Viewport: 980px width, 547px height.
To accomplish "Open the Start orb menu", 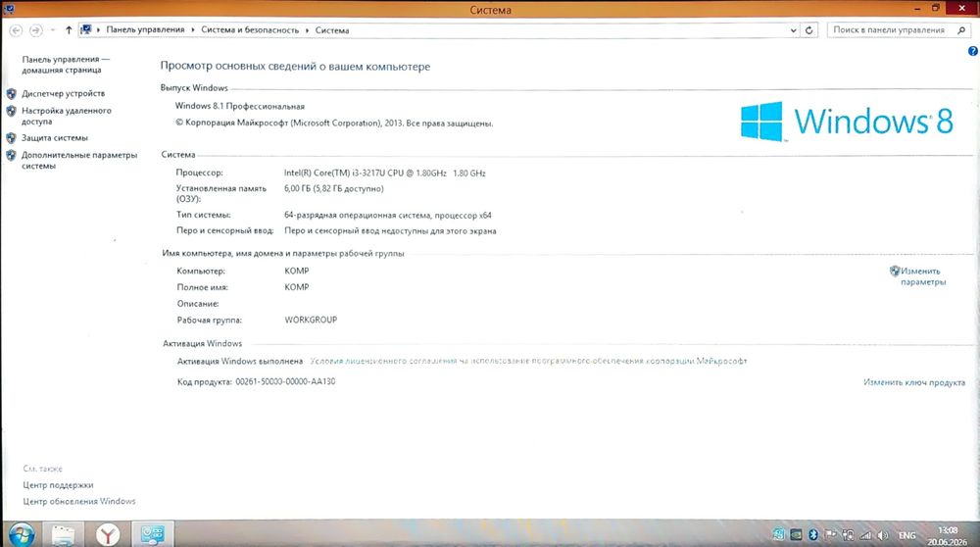I will 22,535.
